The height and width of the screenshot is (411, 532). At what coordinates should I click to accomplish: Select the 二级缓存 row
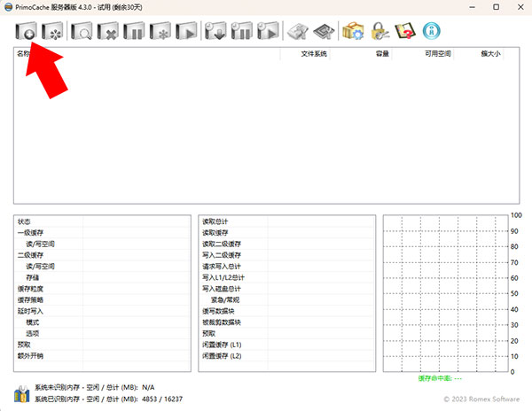102,255
